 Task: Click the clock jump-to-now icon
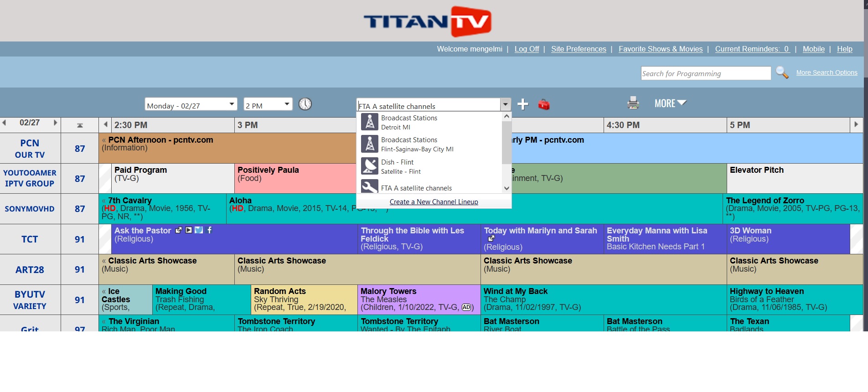[305, 104]
